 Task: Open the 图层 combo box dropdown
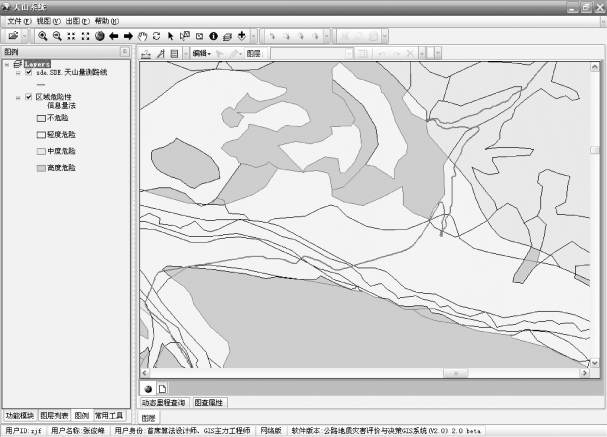click(x=349, y=53)
